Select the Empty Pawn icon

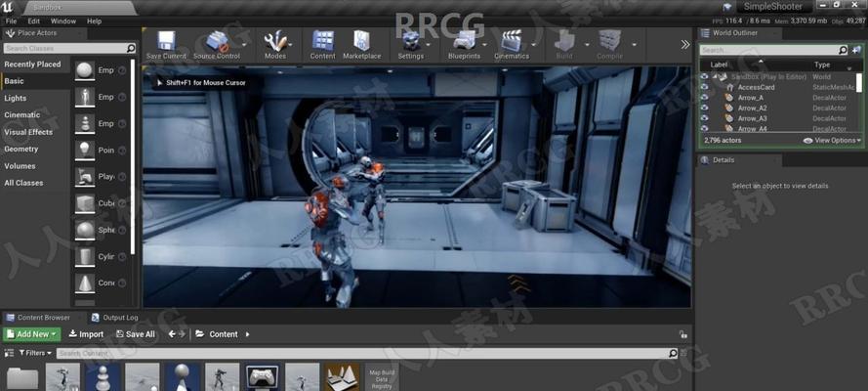point(85,123)
